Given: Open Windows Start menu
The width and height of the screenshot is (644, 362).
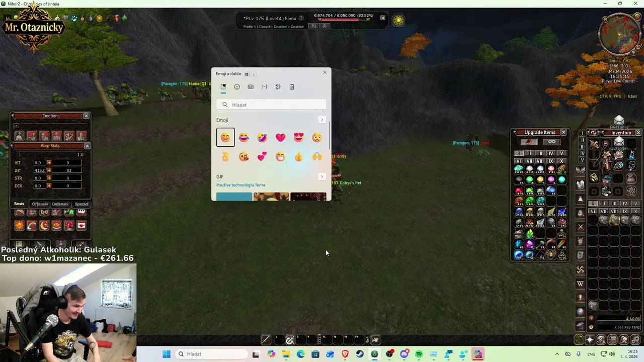Looking at the screenshot, I should pyautogui.click(x=167, y=354).
